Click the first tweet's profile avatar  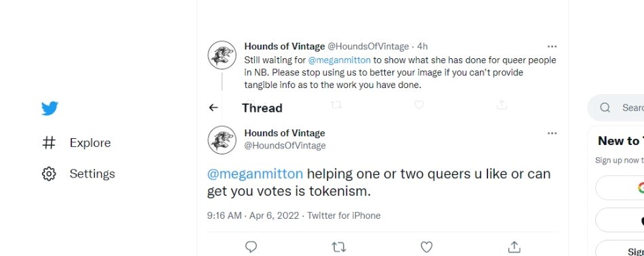(222, 55)
